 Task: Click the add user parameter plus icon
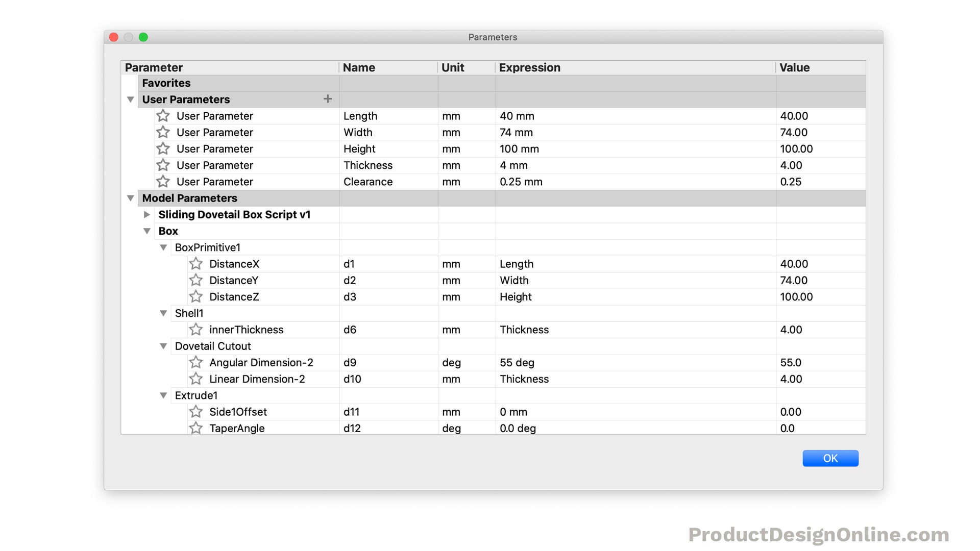(x=328, y=99)
